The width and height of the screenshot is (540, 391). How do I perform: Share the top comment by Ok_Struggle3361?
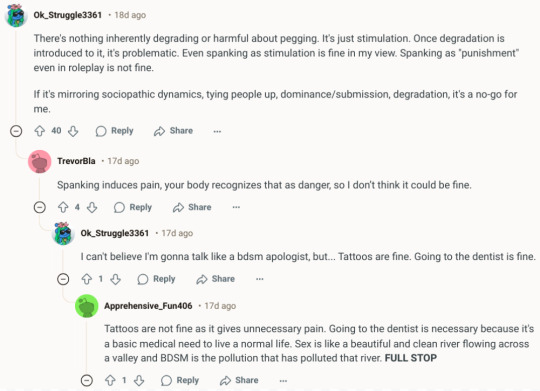(x=173, y=131)
